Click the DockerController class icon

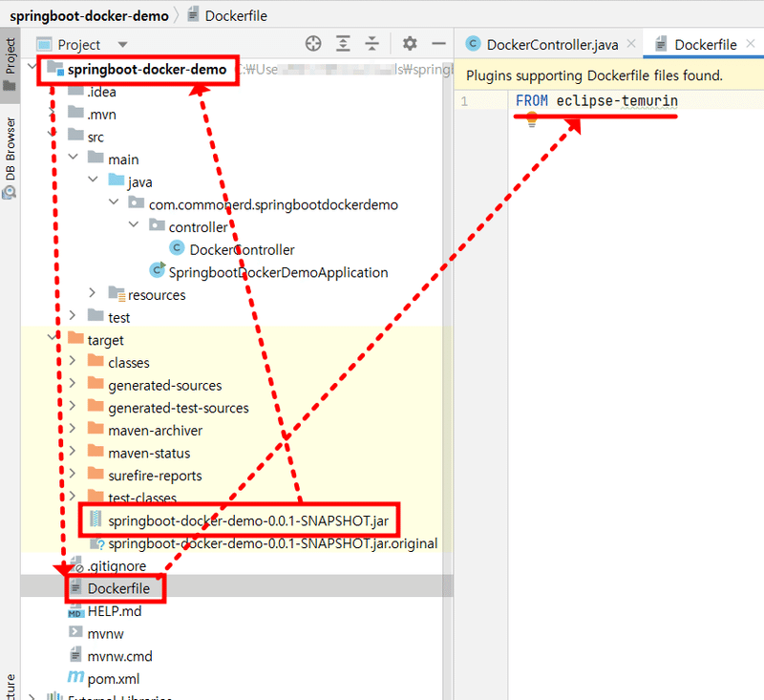(177, 248)
